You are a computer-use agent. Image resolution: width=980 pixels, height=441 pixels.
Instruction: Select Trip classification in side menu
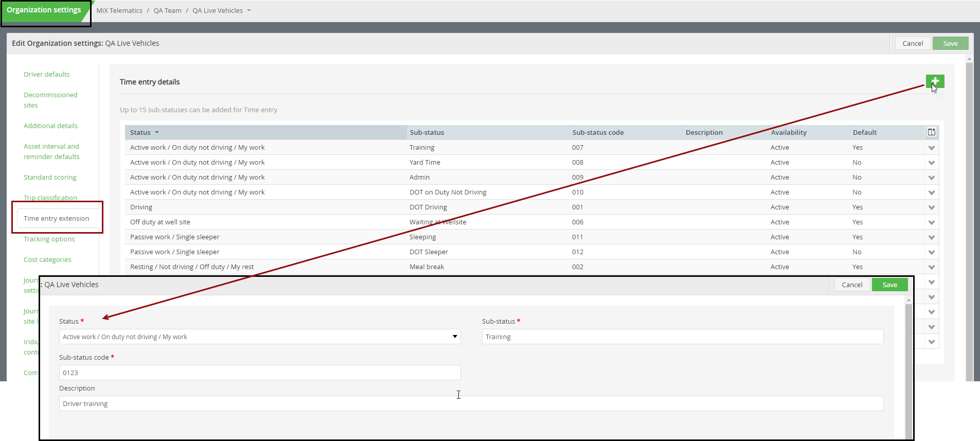tap(50, 198)
